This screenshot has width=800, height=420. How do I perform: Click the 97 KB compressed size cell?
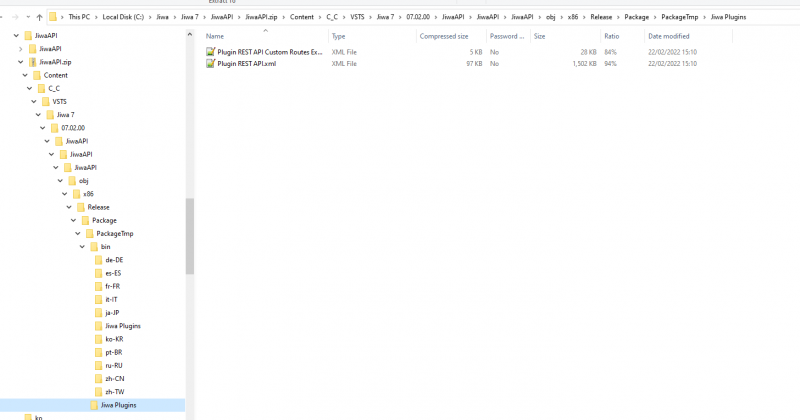tap(474, 64)
